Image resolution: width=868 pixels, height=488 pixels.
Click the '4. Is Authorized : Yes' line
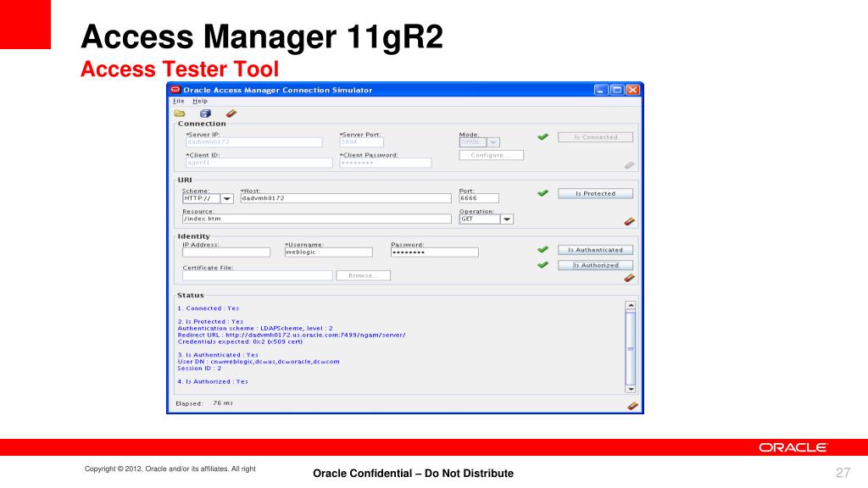click(x=213, y=381)
